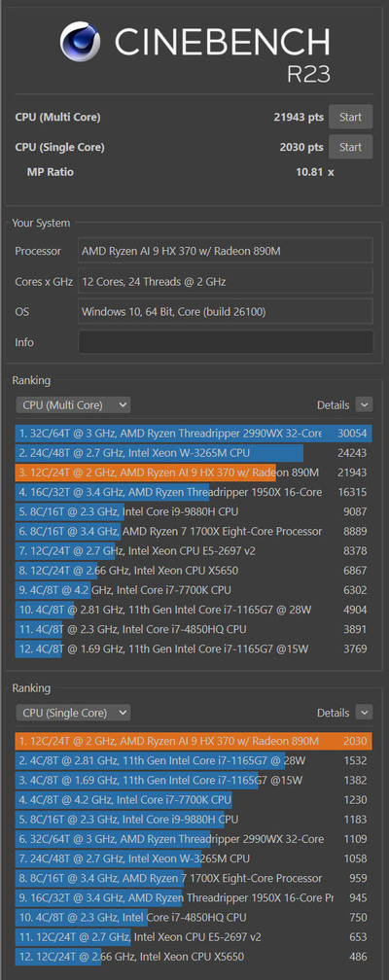Viewport: 389px width, 980px height.
Task: Select highlighted Ryzen AI 9 entry scoring 21943
Action: pyautogui.click(x=194, y=472)
